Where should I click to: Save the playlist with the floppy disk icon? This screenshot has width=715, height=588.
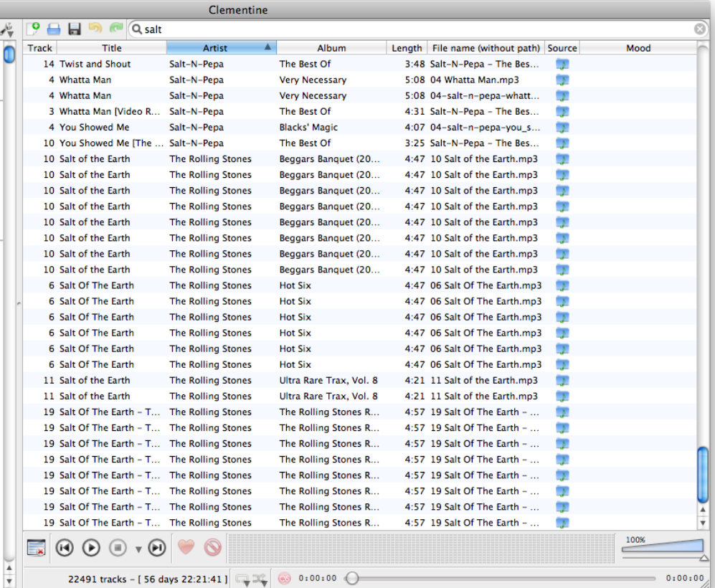point(75,29)
